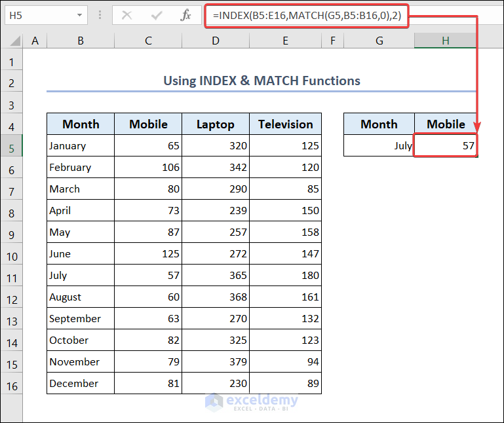
Task: Click inside the formula bar INDEX formula
Action: pos(307,16)
